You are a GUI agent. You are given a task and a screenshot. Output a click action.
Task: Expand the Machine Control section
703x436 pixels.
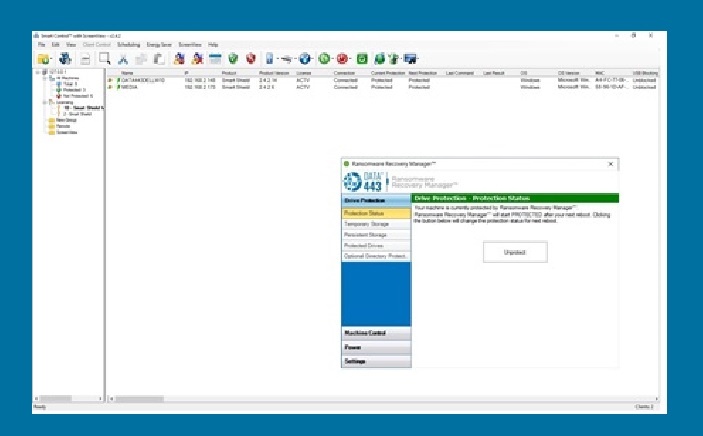376,333
